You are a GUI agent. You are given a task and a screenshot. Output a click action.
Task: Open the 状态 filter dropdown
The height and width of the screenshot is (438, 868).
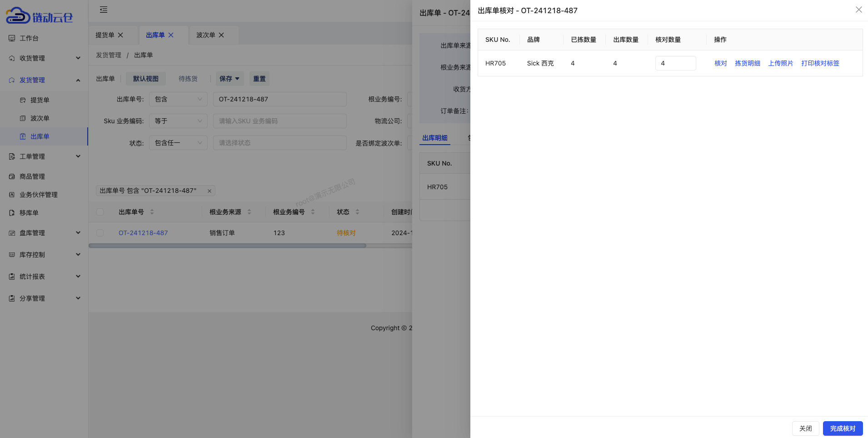178,142
